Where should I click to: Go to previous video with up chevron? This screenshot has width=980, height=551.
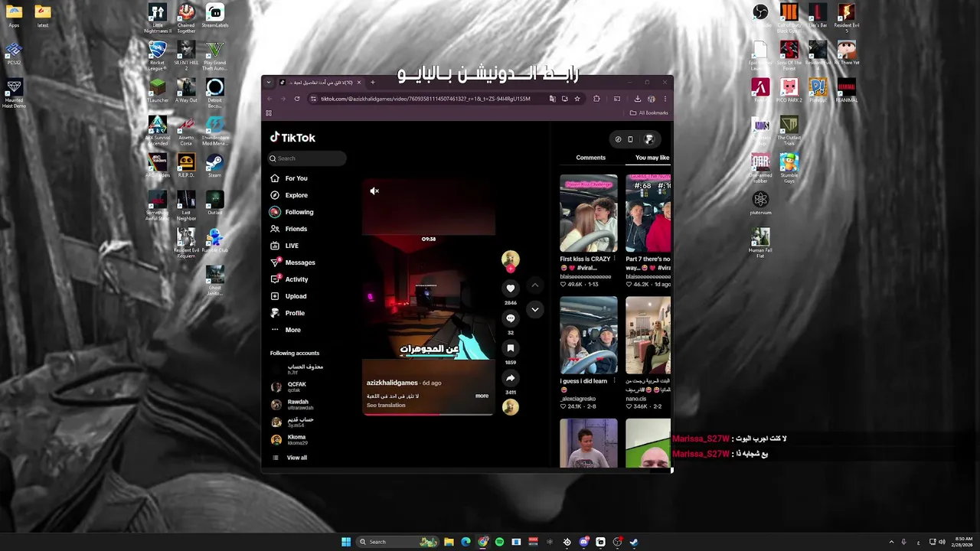coord(535,285)
